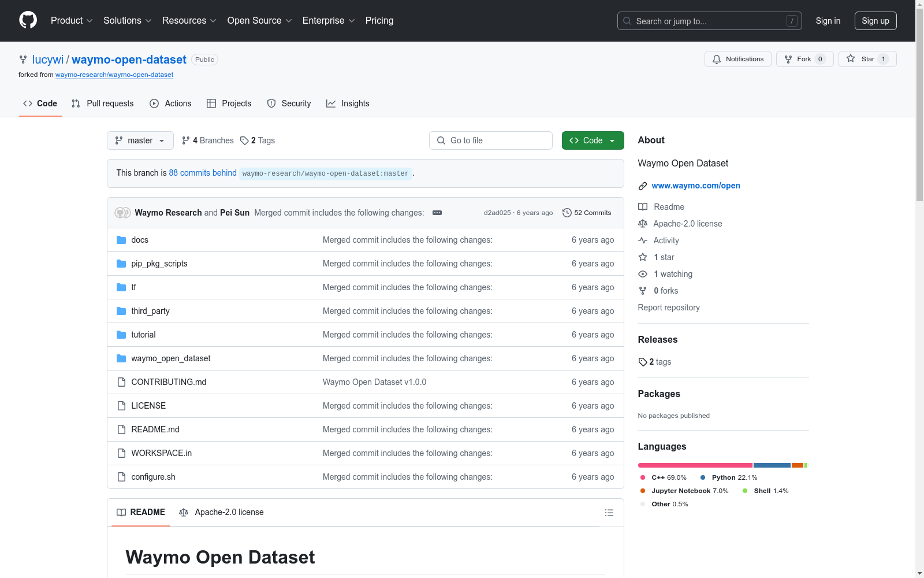Viewport: 924px width, 578px height.
Task: Click the eye icon for watching
Action: click(x=643, y=274)
